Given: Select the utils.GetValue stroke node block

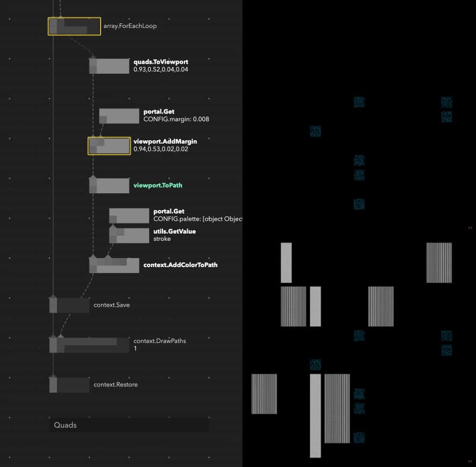Looking at the screenshot, I should (x=129, y=236).
